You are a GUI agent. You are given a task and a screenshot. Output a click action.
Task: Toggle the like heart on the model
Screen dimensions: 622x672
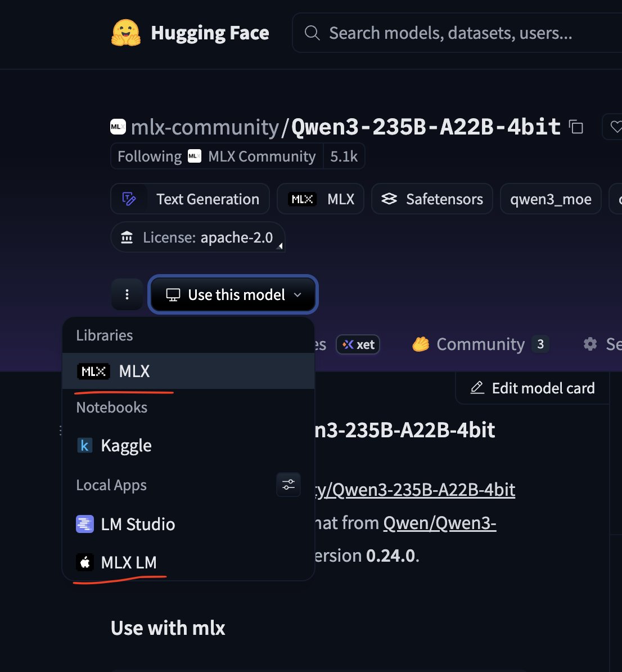(617, 126)
